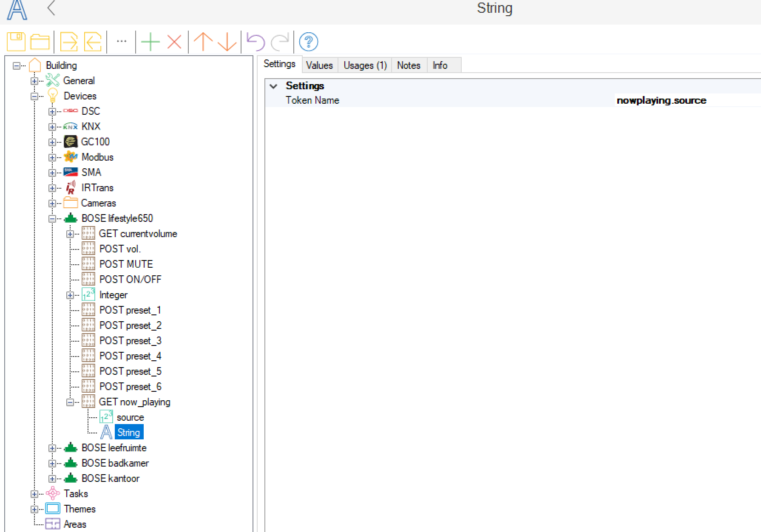Delete item with the red X icon
Screen dimensions: 761x532
coord(174,42)
